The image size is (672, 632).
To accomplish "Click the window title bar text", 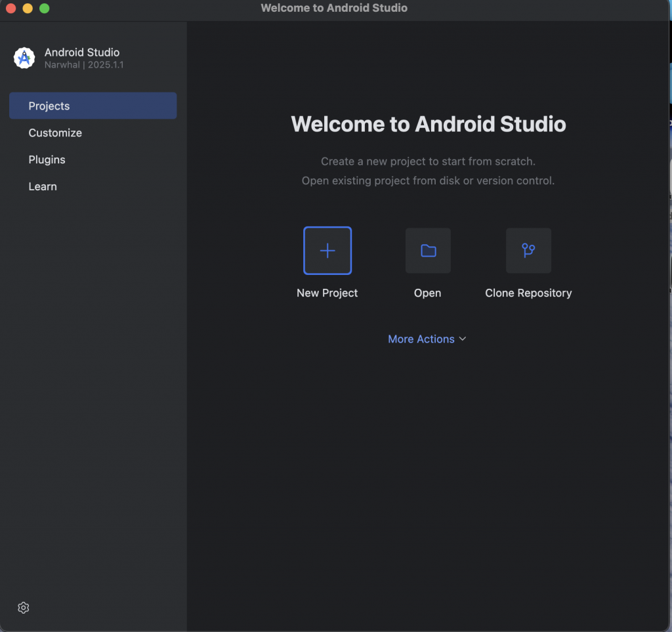I will (334, 8).
